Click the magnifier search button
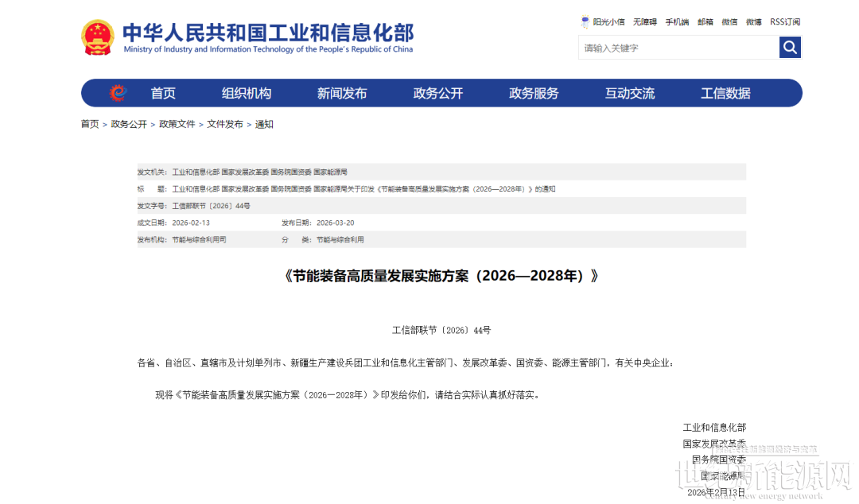This screenshot has height=504, width=859. [x=790, y=48]
